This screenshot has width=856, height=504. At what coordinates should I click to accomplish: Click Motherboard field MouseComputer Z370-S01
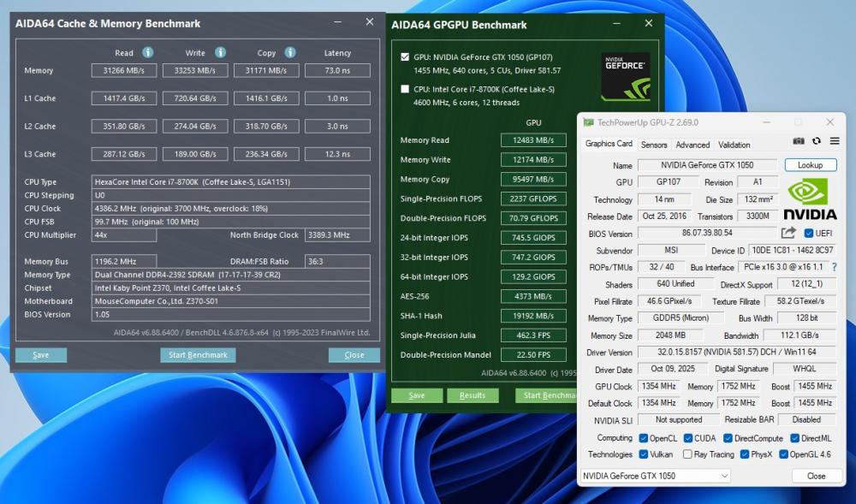(x=231, y=301)
